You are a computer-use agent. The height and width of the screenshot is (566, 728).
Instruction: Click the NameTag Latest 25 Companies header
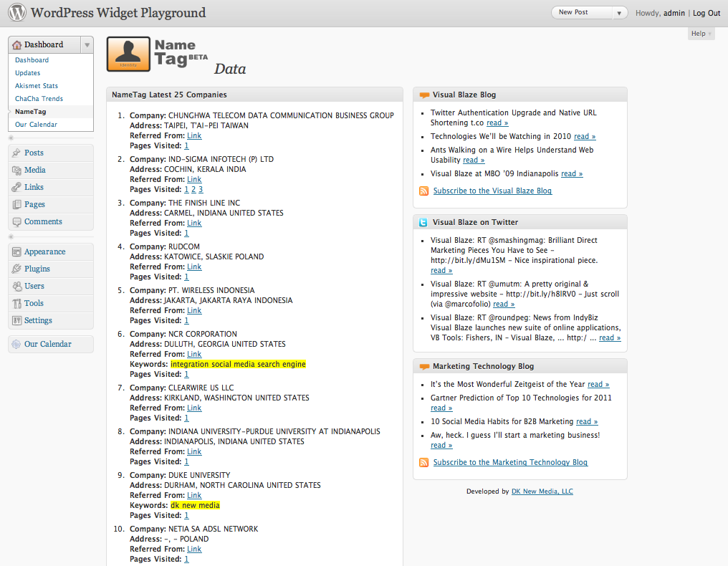[x=254, y=95]
